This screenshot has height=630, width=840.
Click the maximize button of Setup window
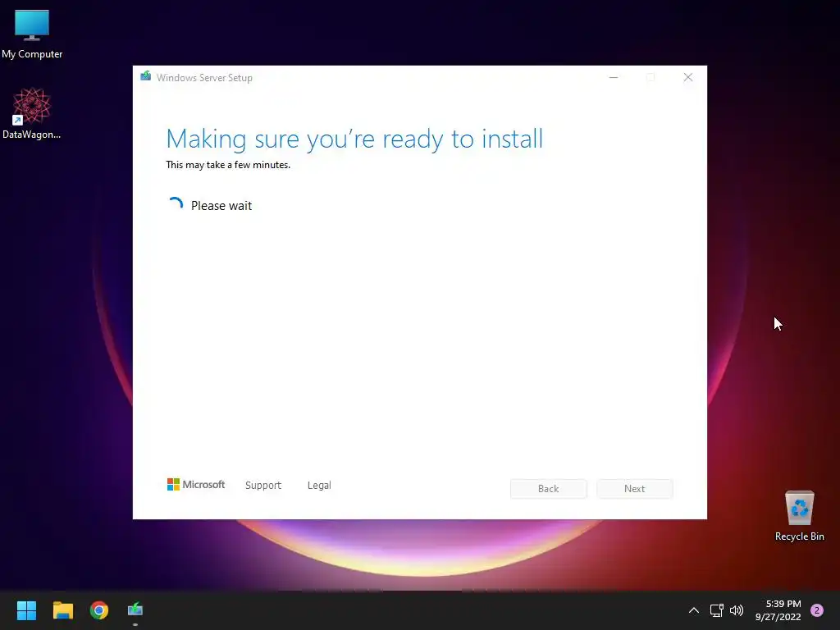651,77
